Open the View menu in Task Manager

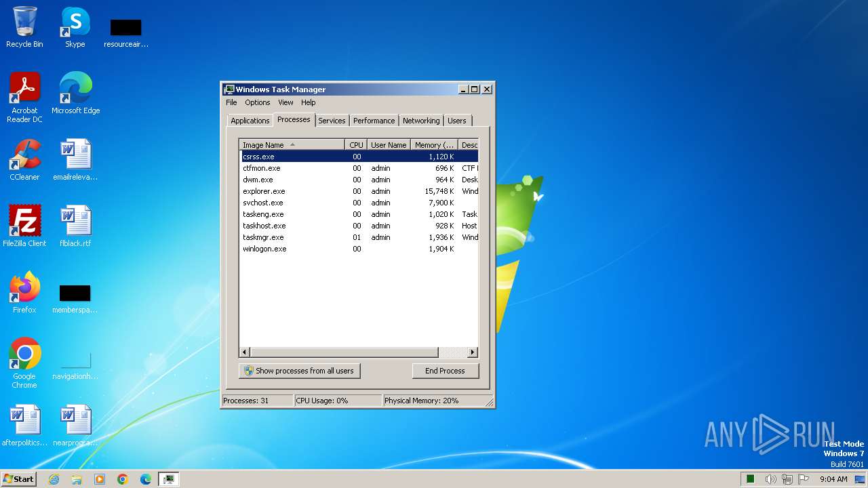pyautogui.click(x=285, y=102)
